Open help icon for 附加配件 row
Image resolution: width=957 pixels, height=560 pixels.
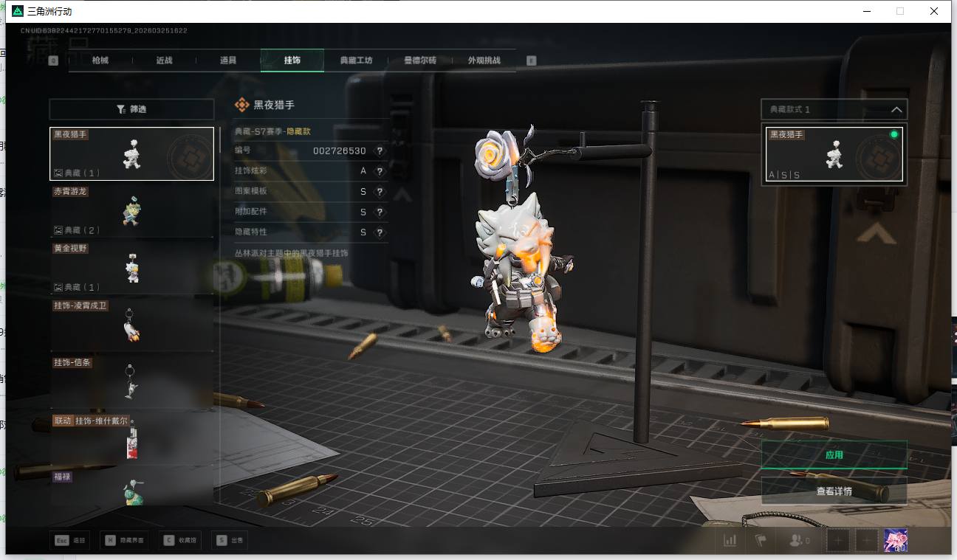(x=380, y=212)
